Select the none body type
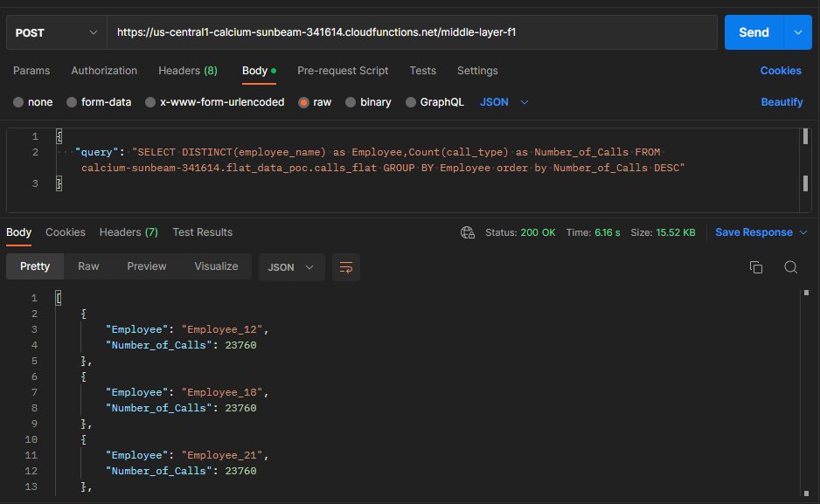This screenshot has width=820, height=504. click(33, 102)
